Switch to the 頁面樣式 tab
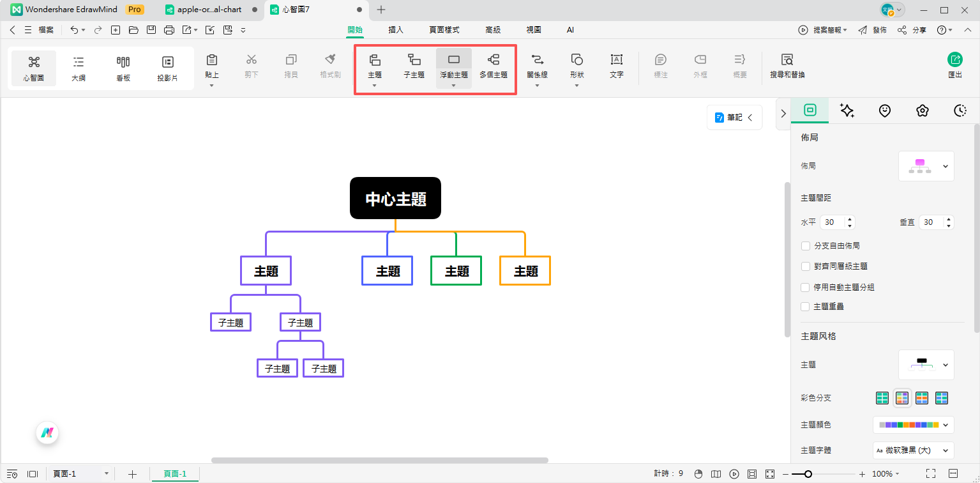 point(444,30)
